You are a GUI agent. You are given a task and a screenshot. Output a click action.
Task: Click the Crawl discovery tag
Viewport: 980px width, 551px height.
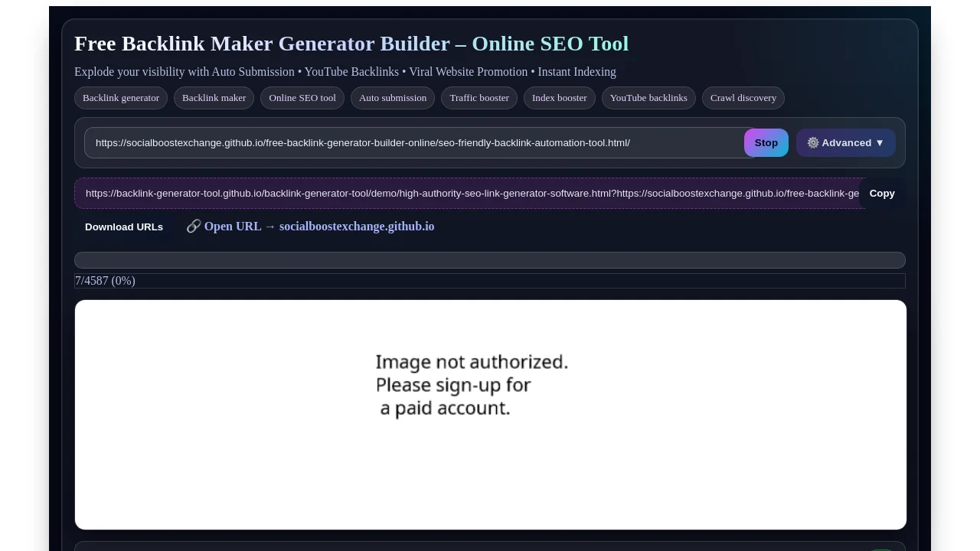pyautogui.click(x=743, y=98)
